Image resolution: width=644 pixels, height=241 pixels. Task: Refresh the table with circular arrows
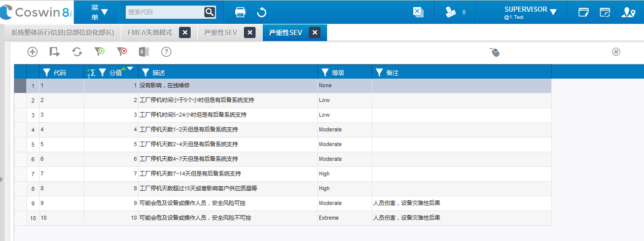click(x=77, y=51)
